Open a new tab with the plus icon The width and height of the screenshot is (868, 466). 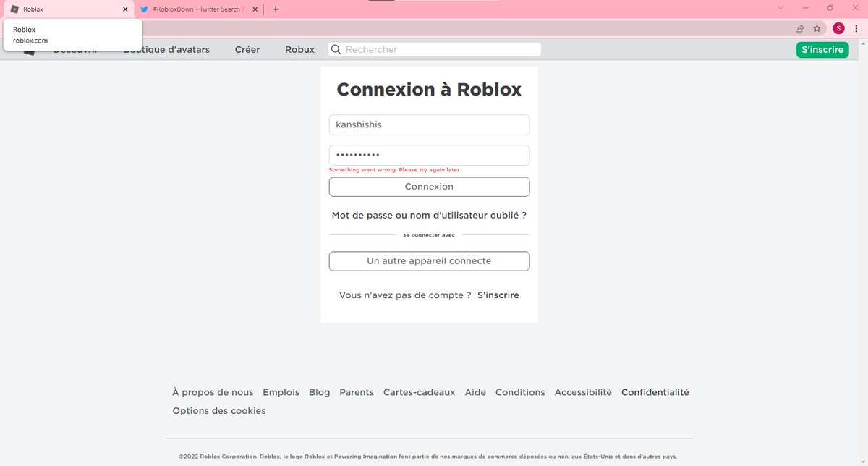[x=275, y=9]
